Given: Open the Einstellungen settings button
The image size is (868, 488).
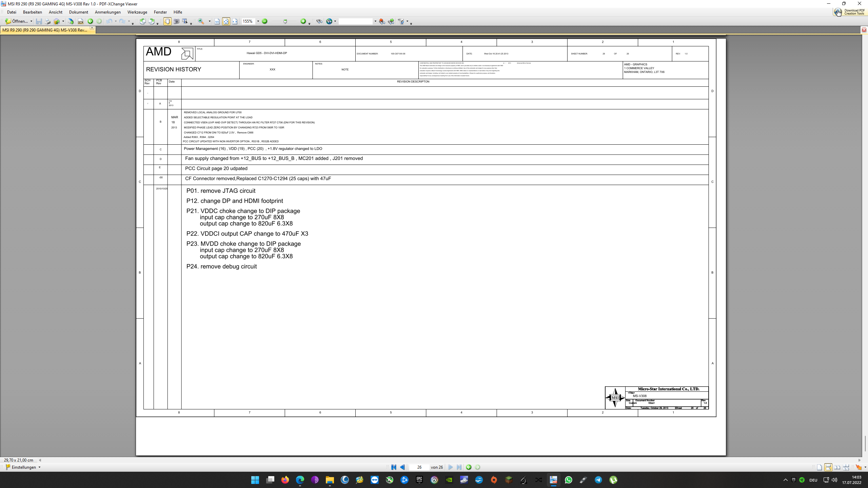Looking at the screenshot, I should [x=23, y=467].
